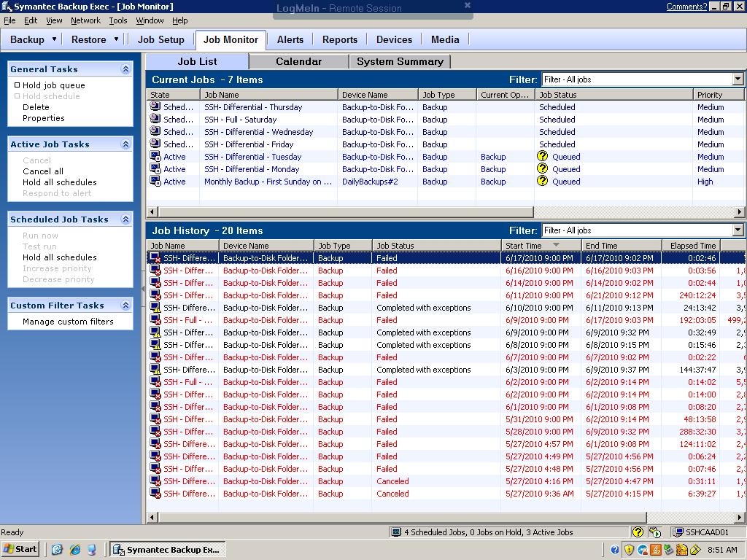Expand the Backup button's dropdown arrow
The width and height of the screenshot is (747, 560).
coord(54,39)
